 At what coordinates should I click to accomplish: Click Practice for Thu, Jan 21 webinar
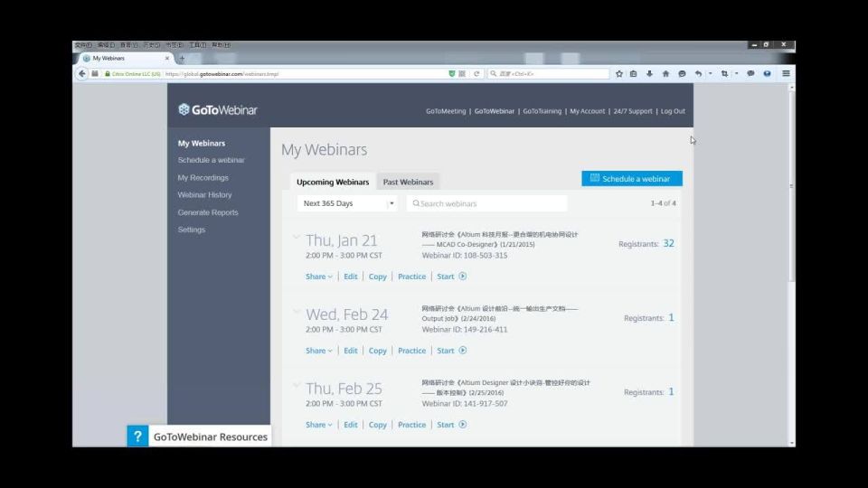tap(412, 277)
